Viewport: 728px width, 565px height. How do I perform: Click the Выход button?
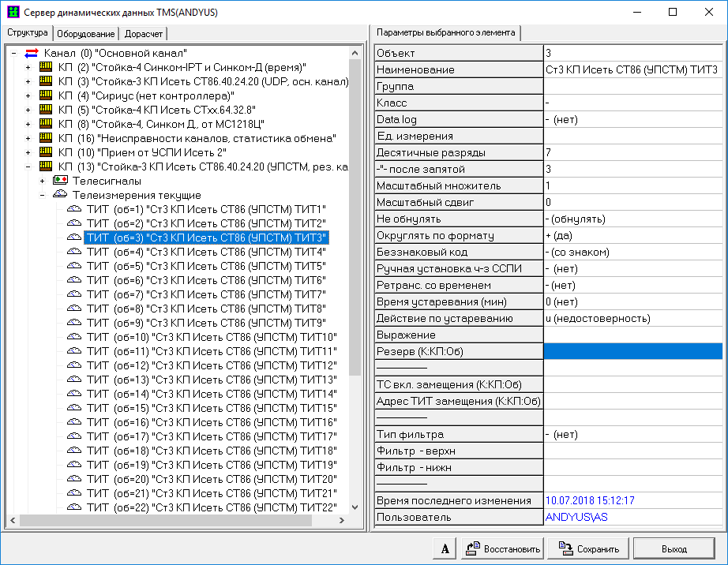point(674,548)
